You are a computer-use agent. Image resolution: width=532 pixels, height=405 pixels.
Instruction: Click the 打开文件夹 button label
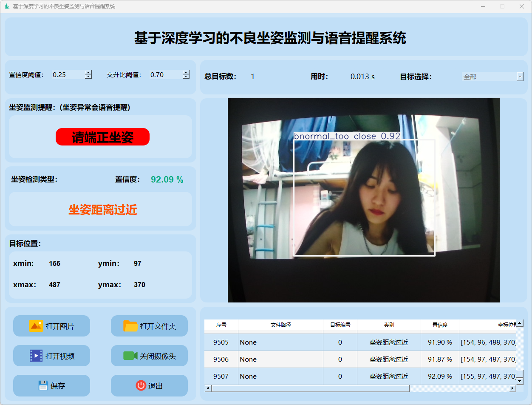(x=158, y=326)
